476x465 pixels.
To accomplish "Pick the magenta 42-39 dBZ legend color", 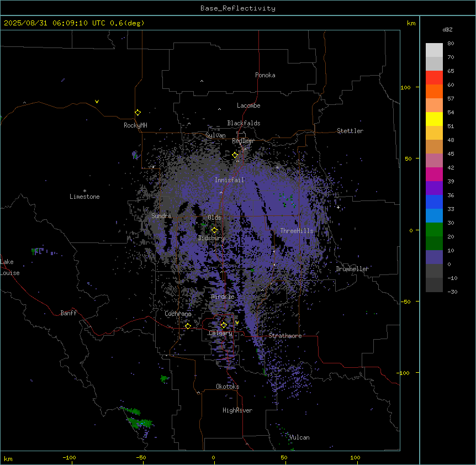I will pos(434,174).
